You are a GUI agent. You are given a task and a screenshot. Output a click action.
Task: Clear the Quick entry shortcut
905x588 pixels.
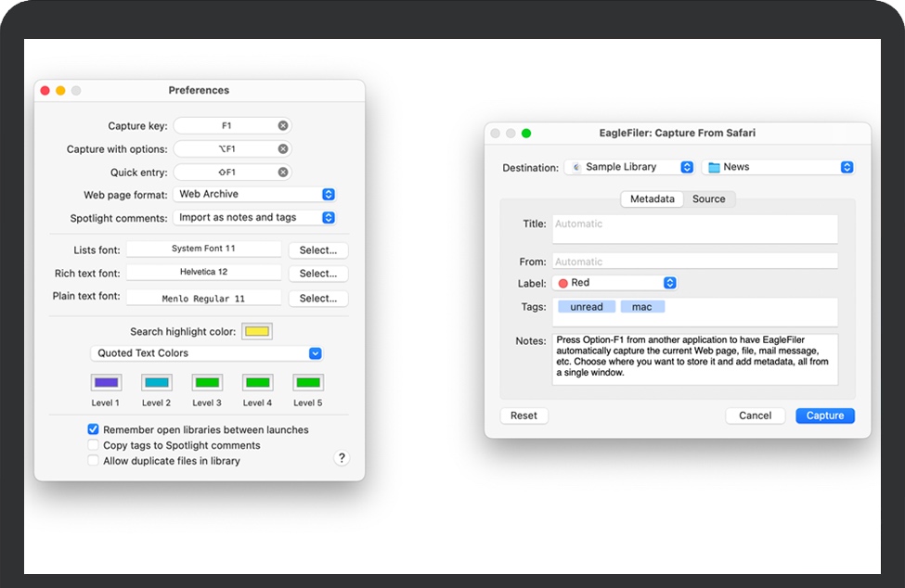click(283, 172)
